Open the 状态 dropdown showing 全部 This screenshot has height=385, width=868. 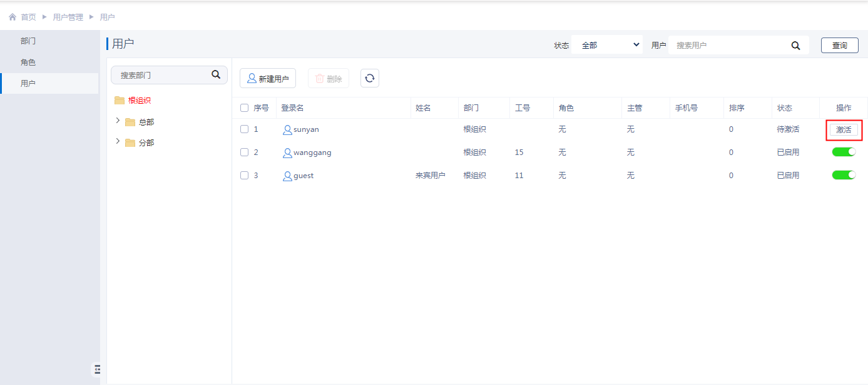pyautogui.click(x=607, y=45)
